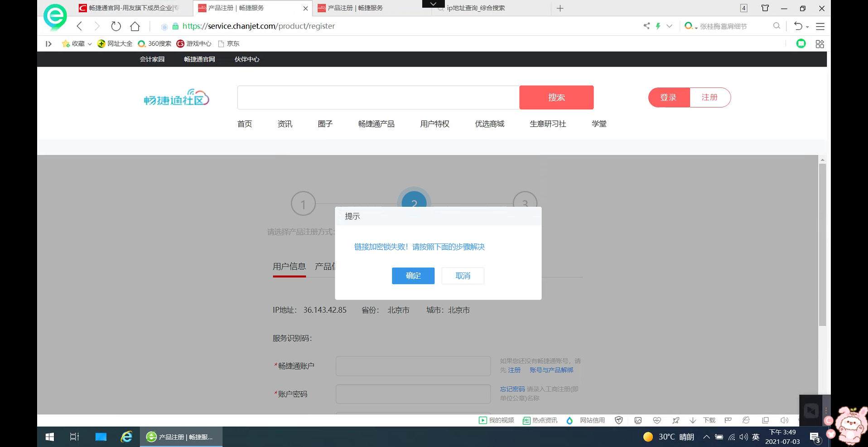Open 热点资讯 in status bar
Viewport: 868px width, 447px height.
click(540, 420)
